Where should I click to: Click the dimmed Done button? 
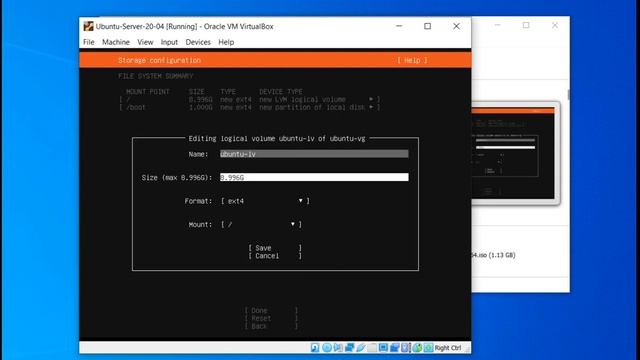271,311
